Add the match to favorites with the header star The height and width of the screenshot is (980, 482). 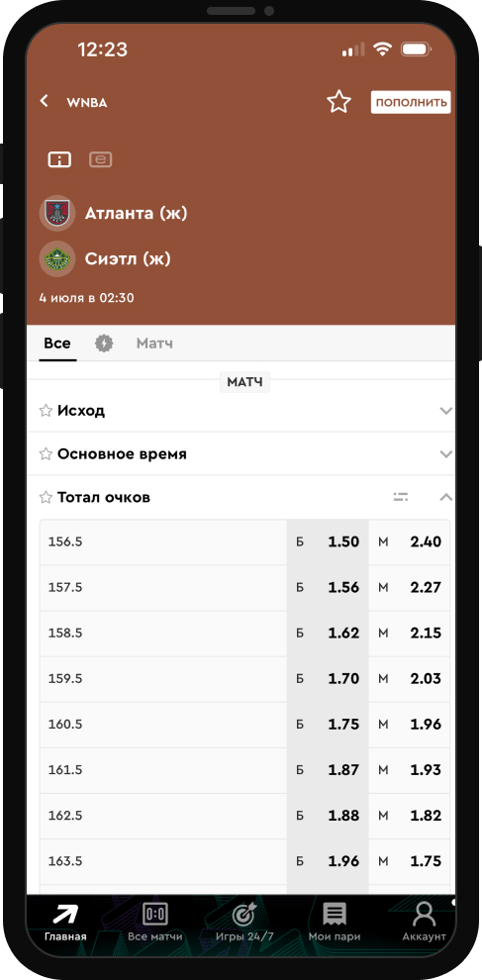click(x=338, y=102)
